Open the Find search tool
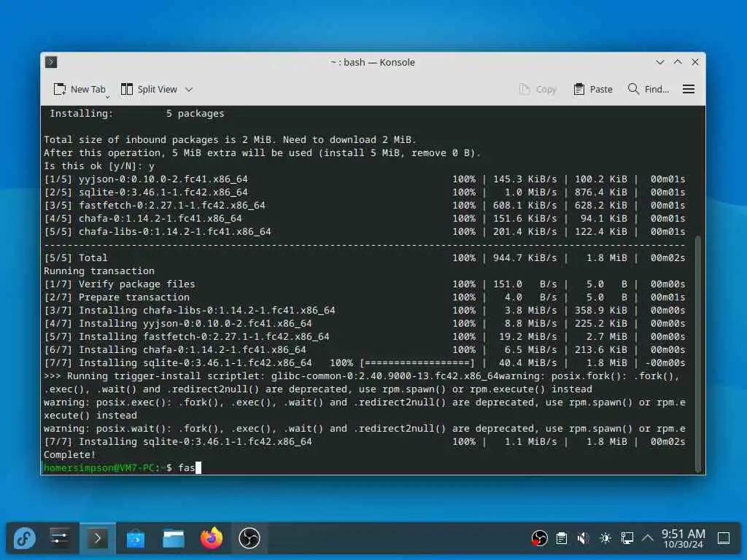The height and width of the screenshot is (560, 747). [649, 90]
